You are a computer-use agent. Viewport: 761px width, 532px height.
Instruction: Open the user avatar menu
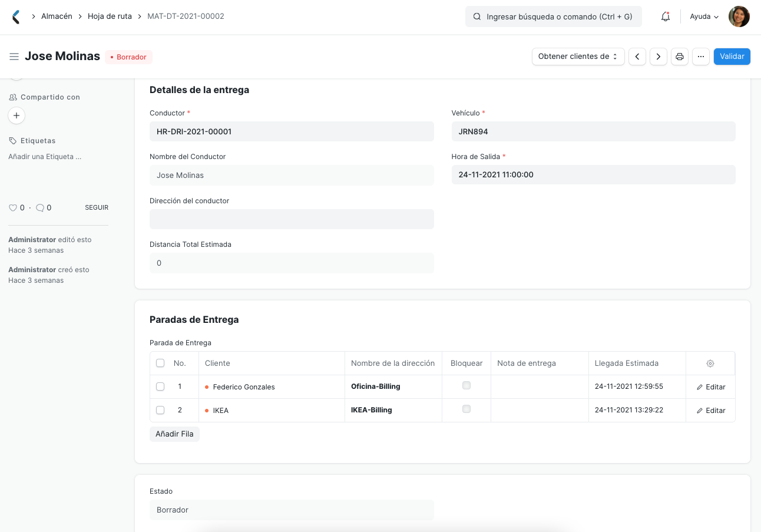point(739,16)
